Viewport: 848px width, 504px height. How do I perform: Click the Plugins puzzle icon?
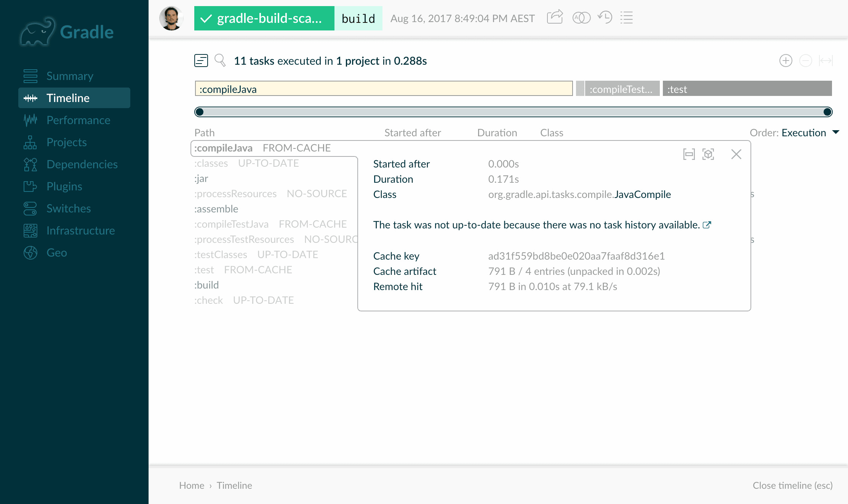pos(30,187)
